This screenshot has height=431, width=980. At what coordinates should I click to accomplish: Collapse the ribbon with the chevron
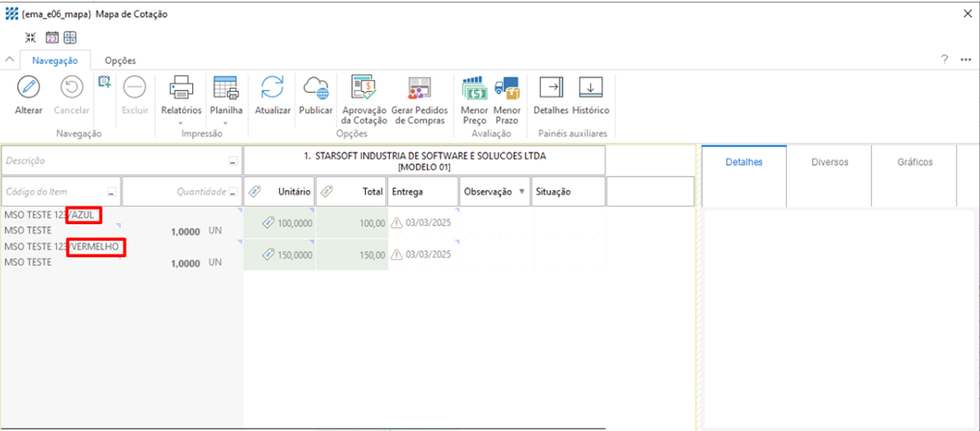pos(10,59)
